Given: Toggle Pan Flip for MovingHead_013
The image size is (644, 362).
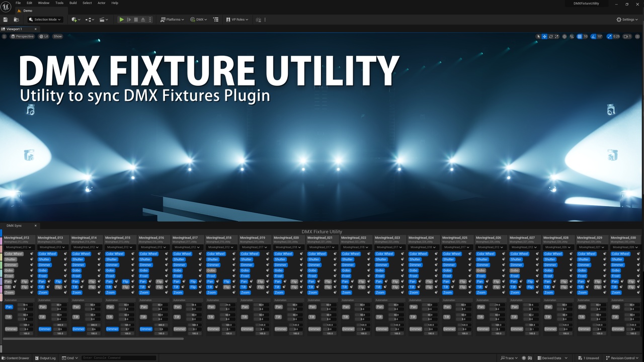Looking at the screenshot, I should tap(58, 282).
